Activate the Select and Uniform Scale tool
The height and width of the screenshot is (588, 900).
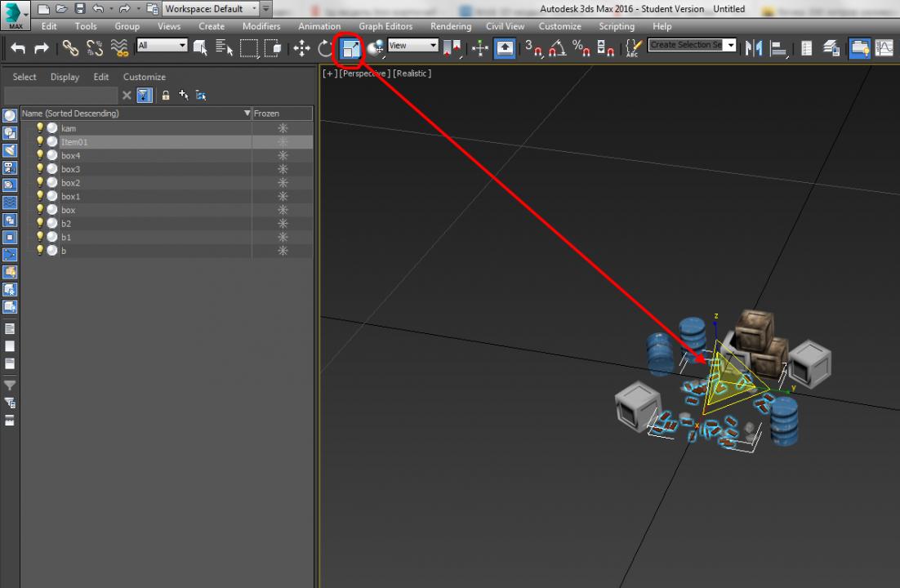click(x=350, y=48)
